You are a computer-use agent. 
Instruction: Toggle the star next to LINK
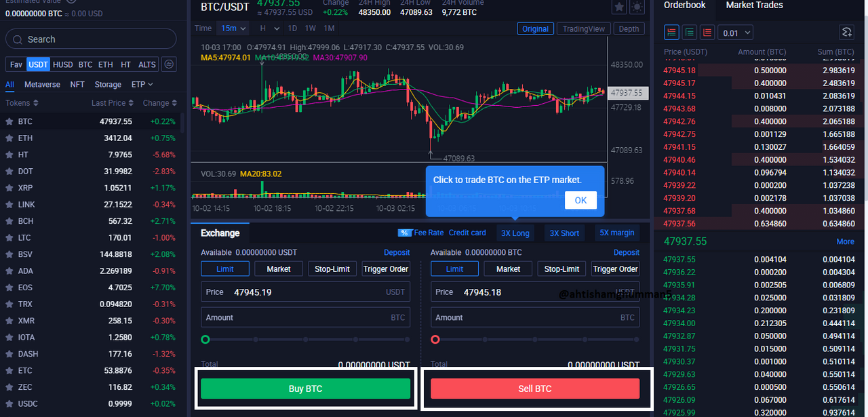(9, 205)
